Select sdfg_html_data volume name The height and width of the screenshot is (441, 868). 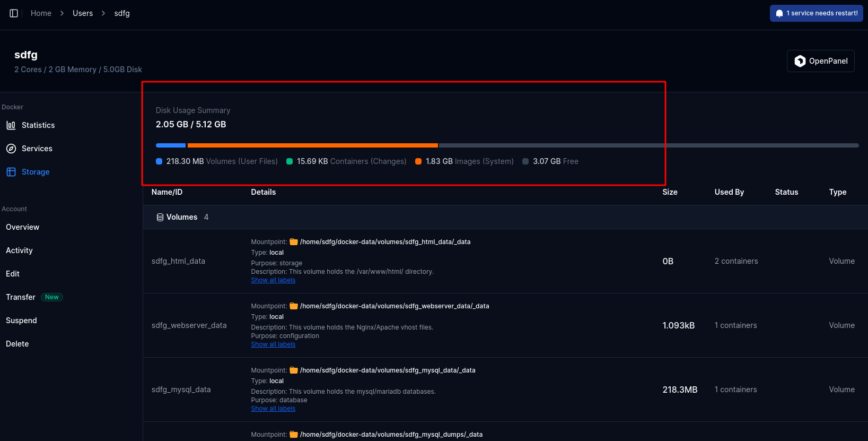coord(178,261)
